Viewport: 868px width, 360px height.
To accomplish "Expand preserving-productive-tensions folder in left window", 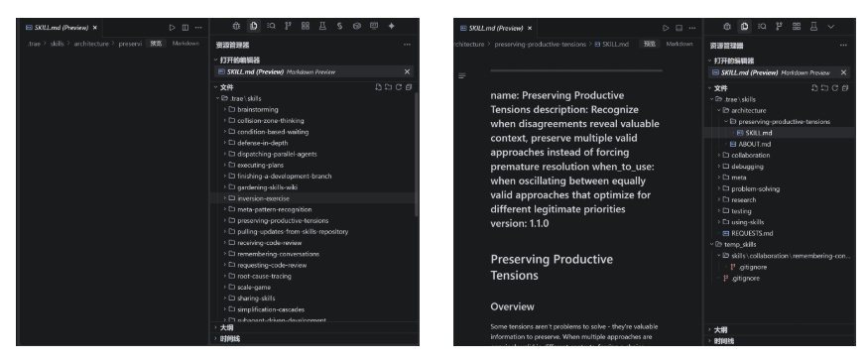I will (x=312, y=220).
